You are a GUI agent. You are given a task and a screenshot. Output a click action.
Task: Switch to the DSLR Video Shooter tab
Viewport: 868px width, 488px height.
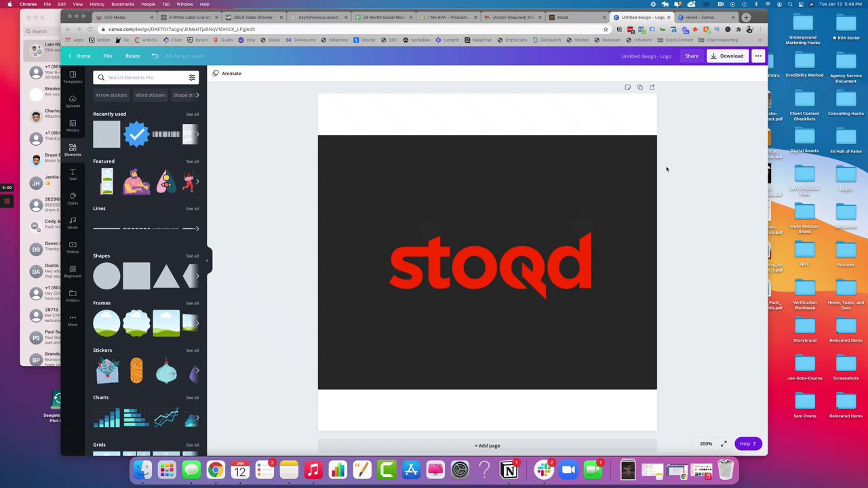(253, 17)
